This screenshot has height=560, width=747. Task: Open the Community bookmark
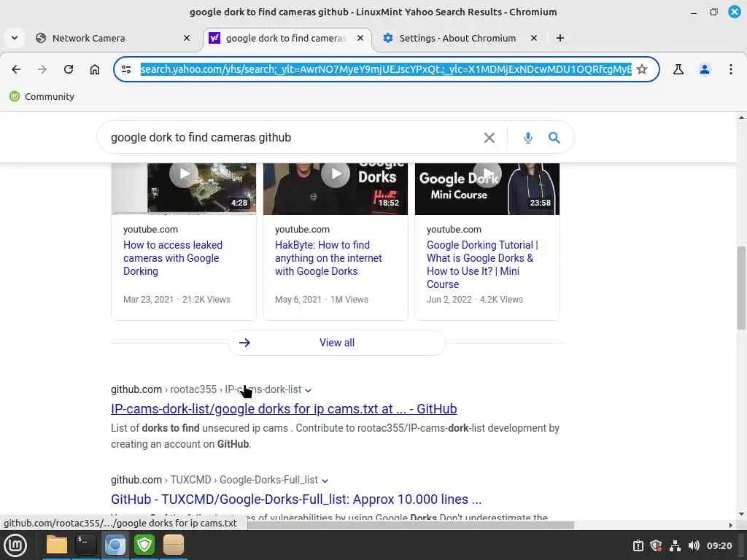42,97
